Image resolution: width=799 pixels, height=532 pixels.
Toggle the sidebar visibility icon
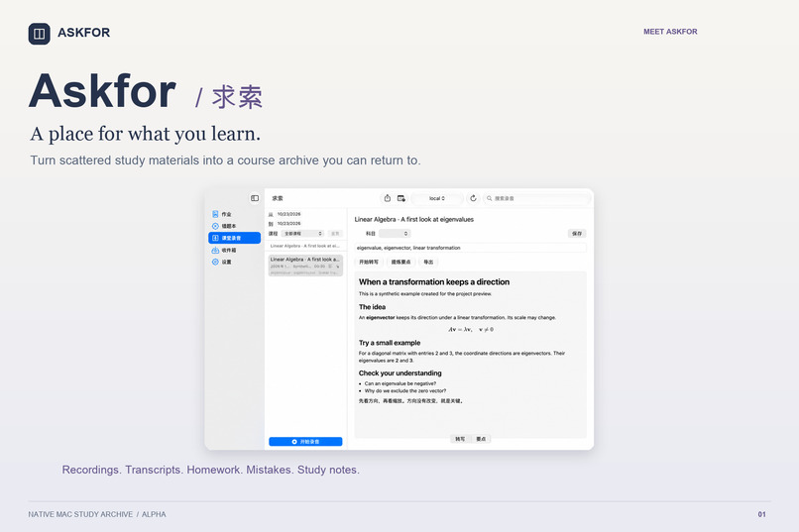(255, 198)
